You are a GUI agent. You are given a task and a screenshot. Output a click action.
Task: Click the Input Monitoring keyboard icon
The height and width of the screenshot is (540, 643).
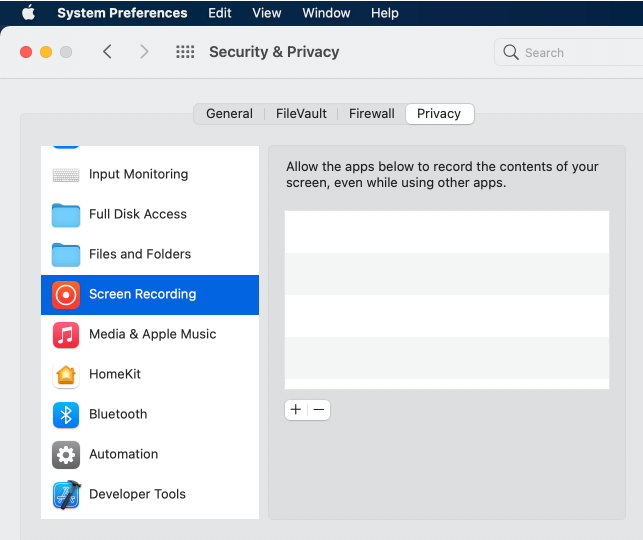pos(66,175)
